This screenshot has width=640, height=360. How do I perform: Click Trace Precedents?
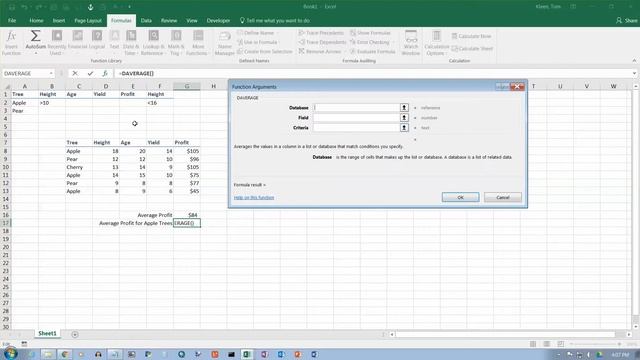pos(321,33)
